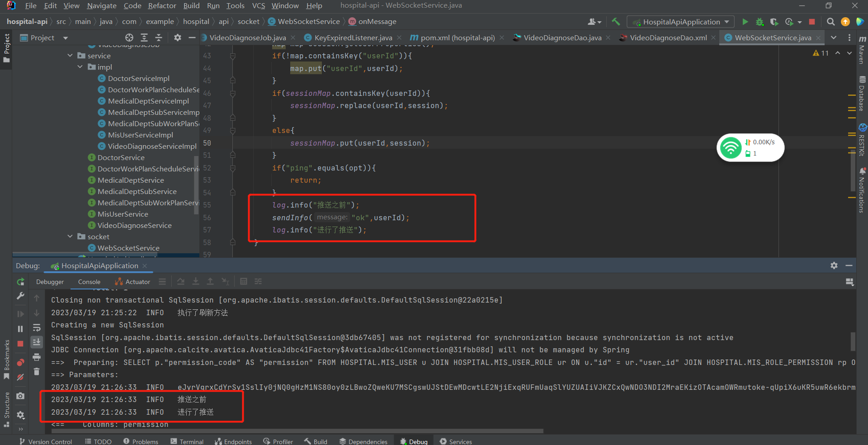Hide the Project panel with minus icon
868x445 pixels.
click(192, 38)
